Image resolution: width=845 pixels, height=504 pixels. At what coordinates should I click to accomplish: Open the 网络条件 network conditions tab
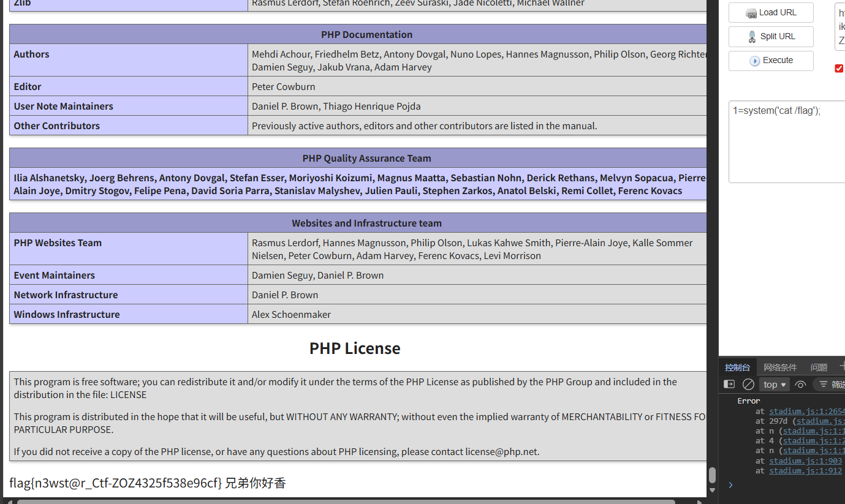tap(780, 367)
